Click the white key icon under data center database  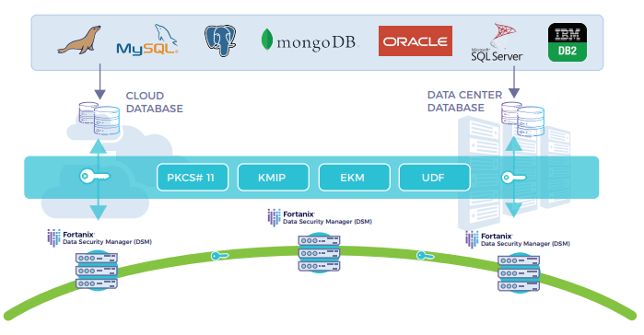click(514, 178)
